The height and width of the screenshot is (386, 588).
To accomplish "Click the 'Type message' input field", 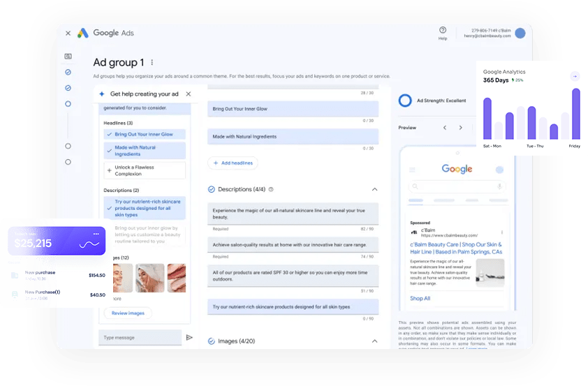I will pos(140,338).
